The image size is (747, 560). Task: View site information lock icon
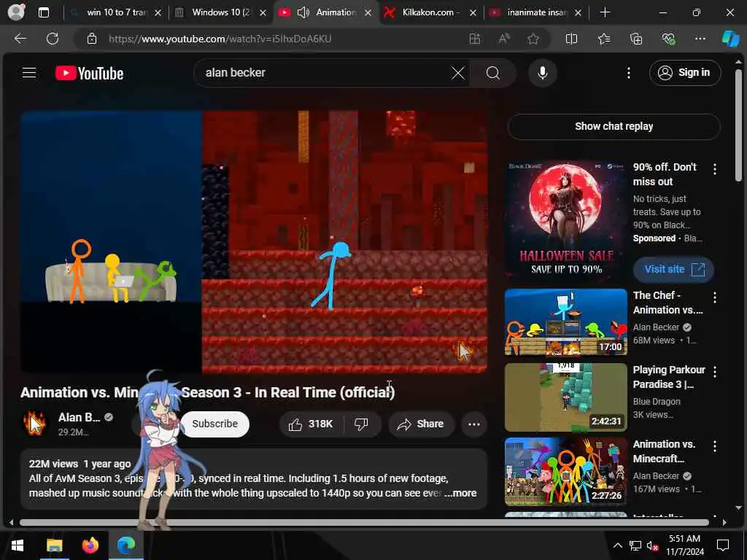[92, 39]
